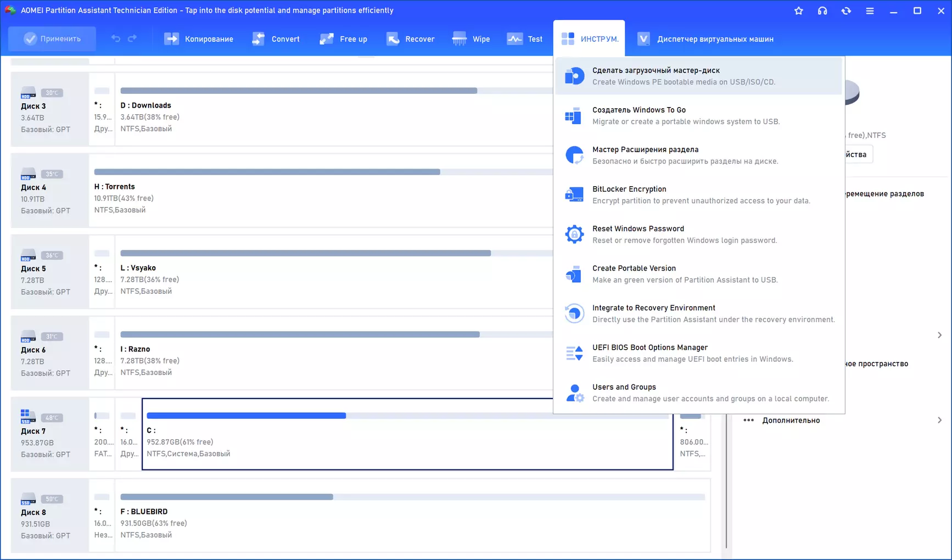
Task: Select Create Portable Version entry
Action: pyautogui.click(x=698, y=273)
